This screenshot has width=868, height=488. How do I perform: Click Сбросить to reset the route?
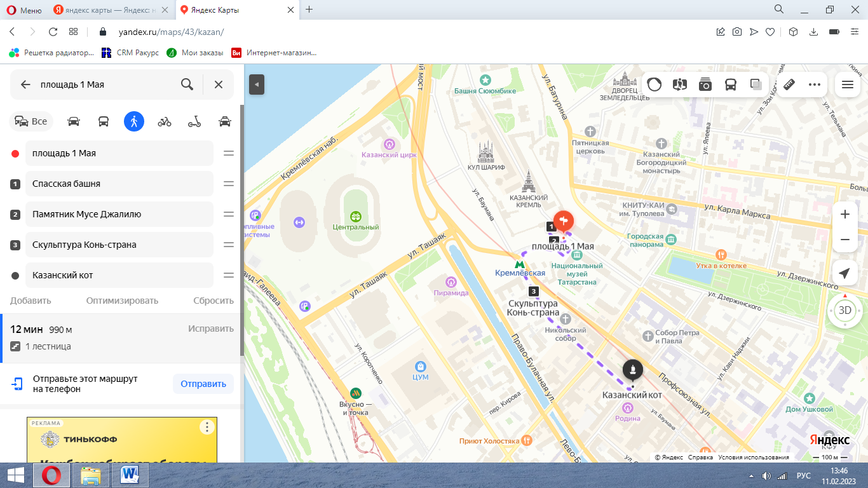click(x=214, y=301)
